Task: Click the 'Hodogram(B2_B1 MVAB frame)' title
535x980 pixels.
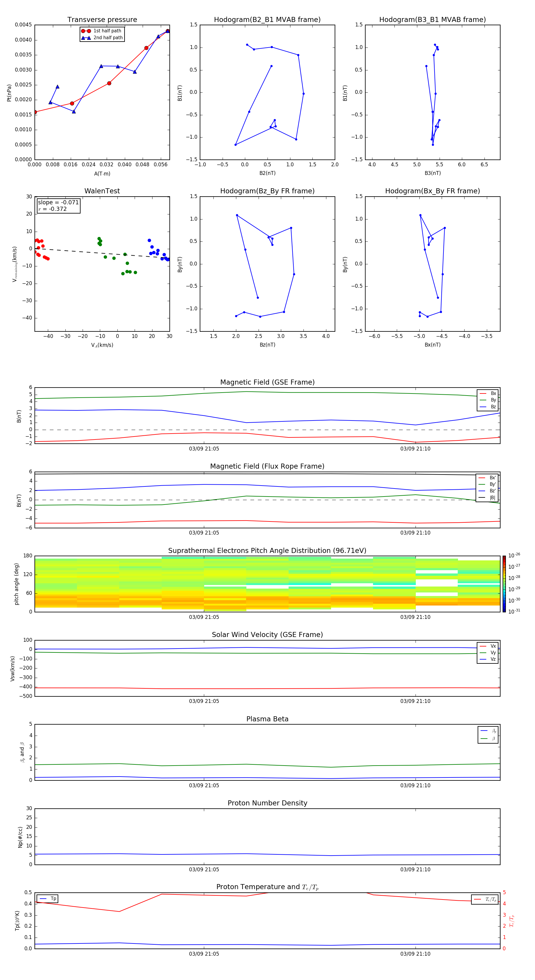Action: pos(267,20)
